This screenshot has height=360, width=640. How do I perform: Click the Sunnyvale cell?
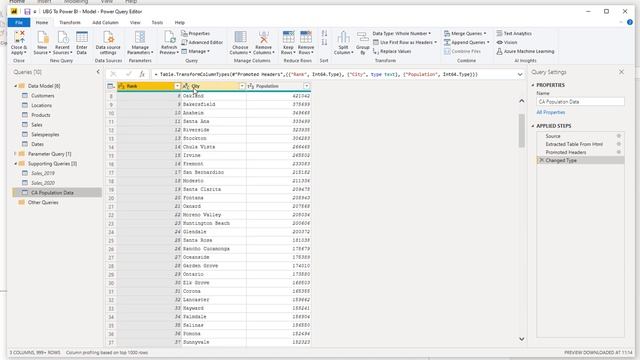213,342
